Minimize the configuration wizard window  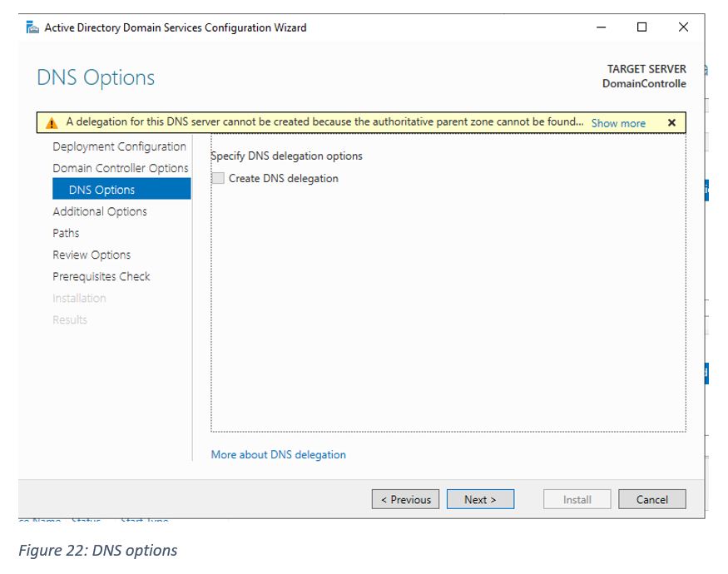tap(601, 27)
